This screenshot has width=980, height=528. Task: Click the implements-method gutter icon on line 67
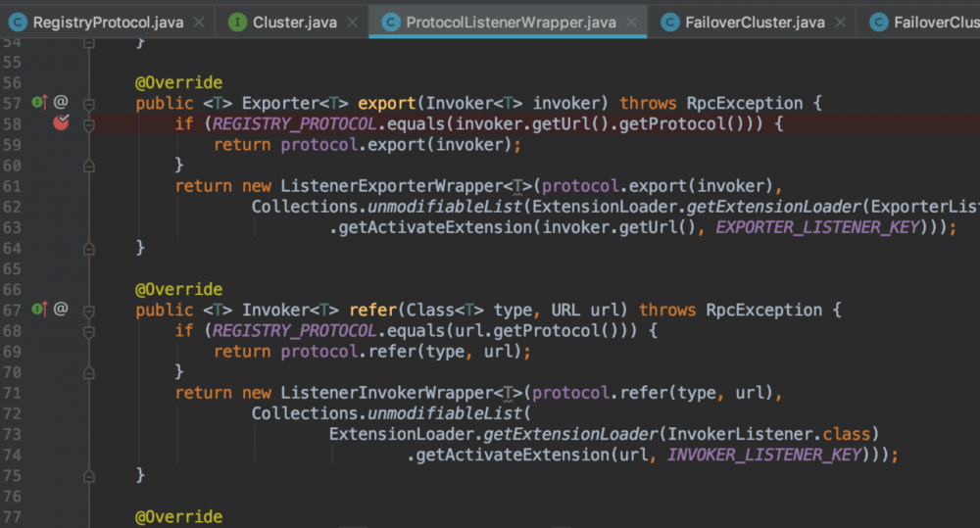tap(40, 309)
